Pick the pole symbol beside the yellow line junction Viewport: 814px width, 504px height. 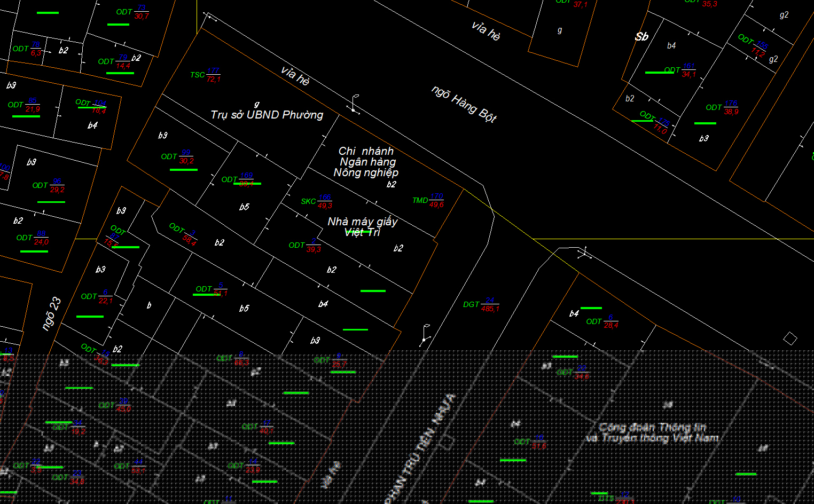tap(584, 253)
